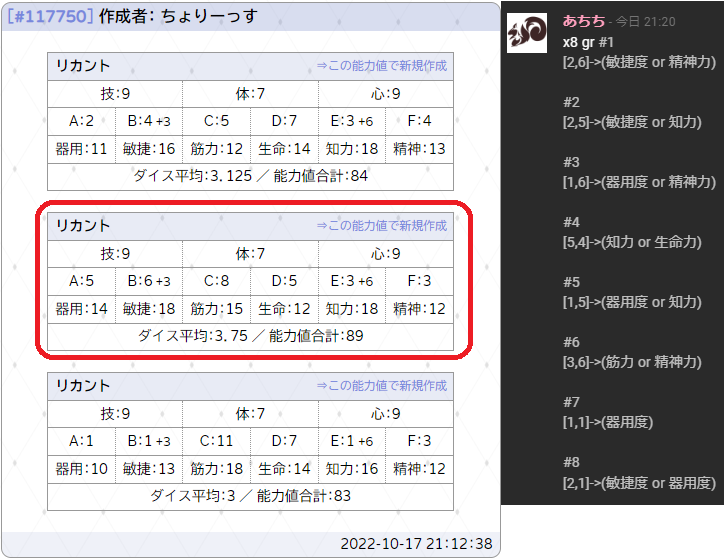
Task: Create new sheet from third リカント stats
Action: [x=381, y=386]
